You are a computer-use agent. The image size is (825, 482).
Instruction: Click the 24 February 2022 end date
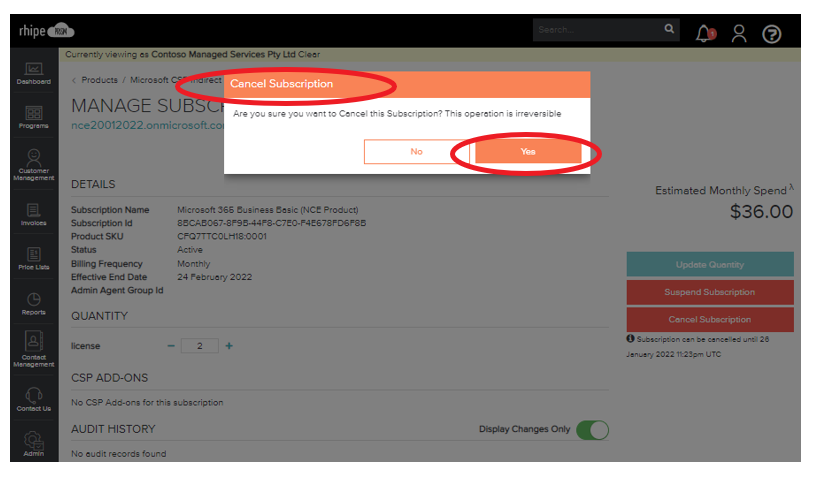tap(215, 277)
